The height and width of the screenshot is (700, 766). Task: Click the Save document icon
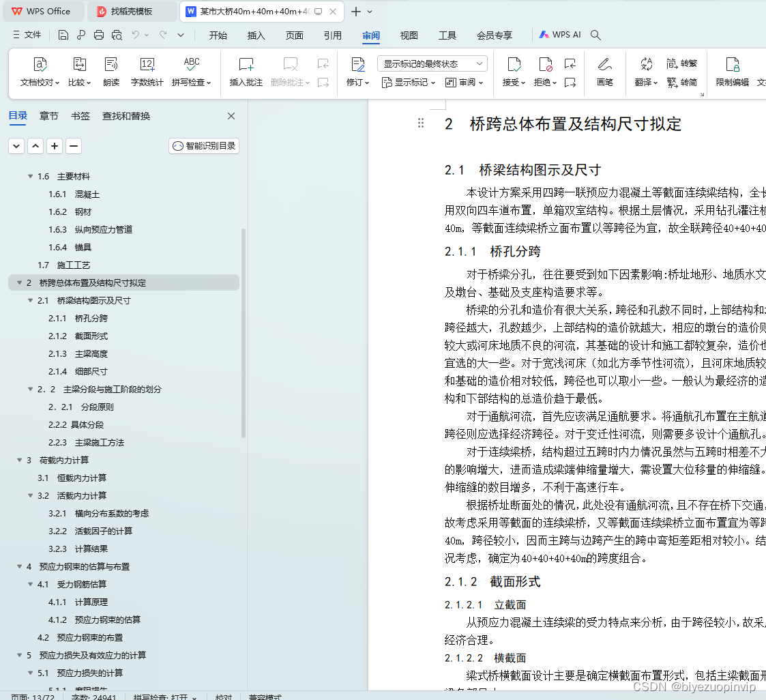click(x=63, y=35)
